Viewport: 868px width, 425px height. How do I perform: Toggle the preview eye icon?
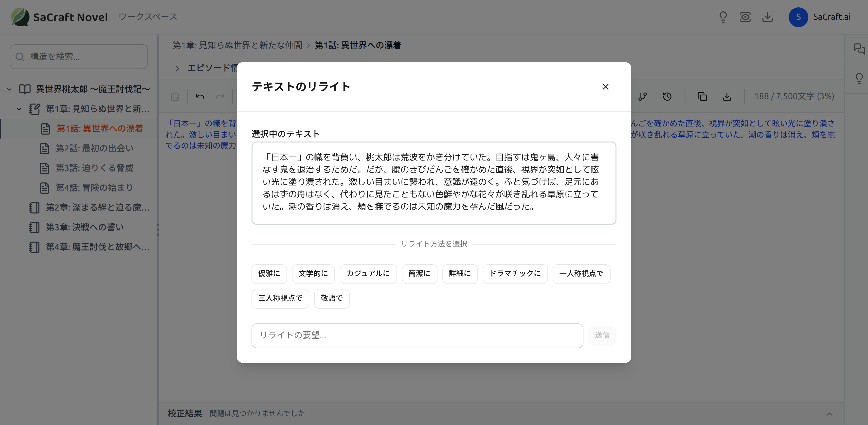(x=745, y=17)
